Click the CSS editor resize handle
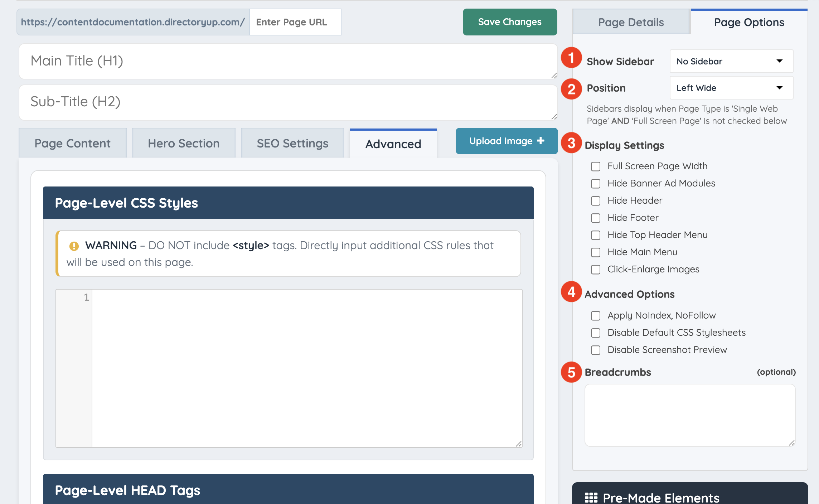This screenshot has width=819, height=504. tap(519, 444)
